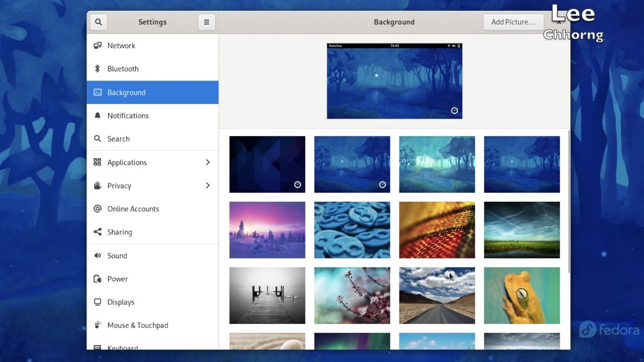Click the Notifications bell icon

98,116
